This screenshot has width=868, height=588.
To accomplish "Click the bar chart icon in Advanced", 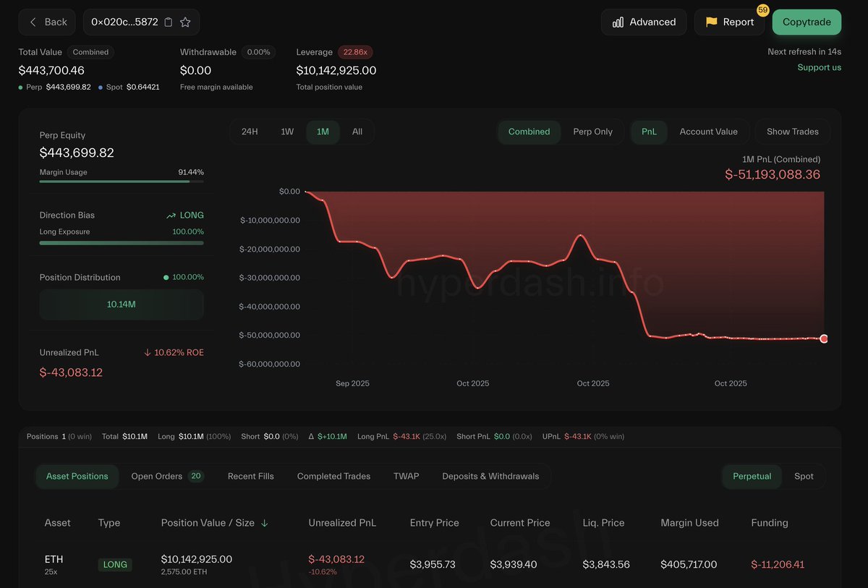I will point(618,22).
